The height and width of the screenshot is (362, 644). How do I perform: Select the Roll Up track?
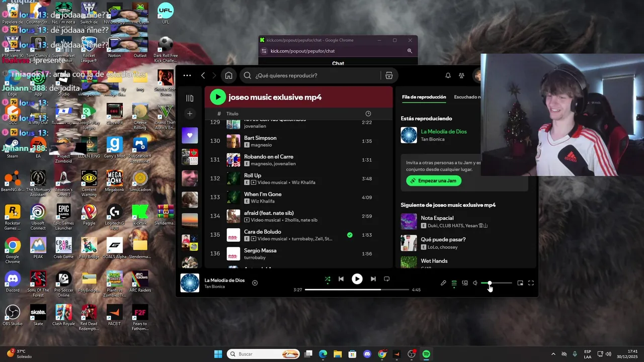[298, 178]
